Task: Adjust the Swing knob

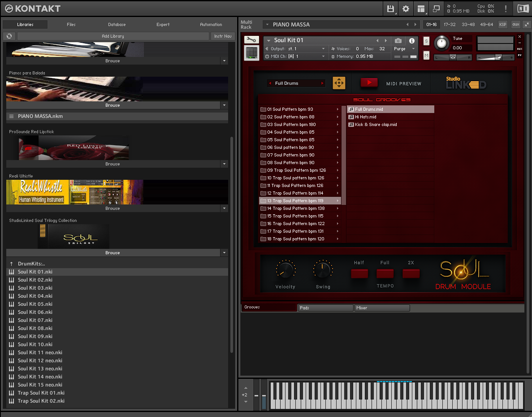Action: pyautogui.click(x=323, y=270)
